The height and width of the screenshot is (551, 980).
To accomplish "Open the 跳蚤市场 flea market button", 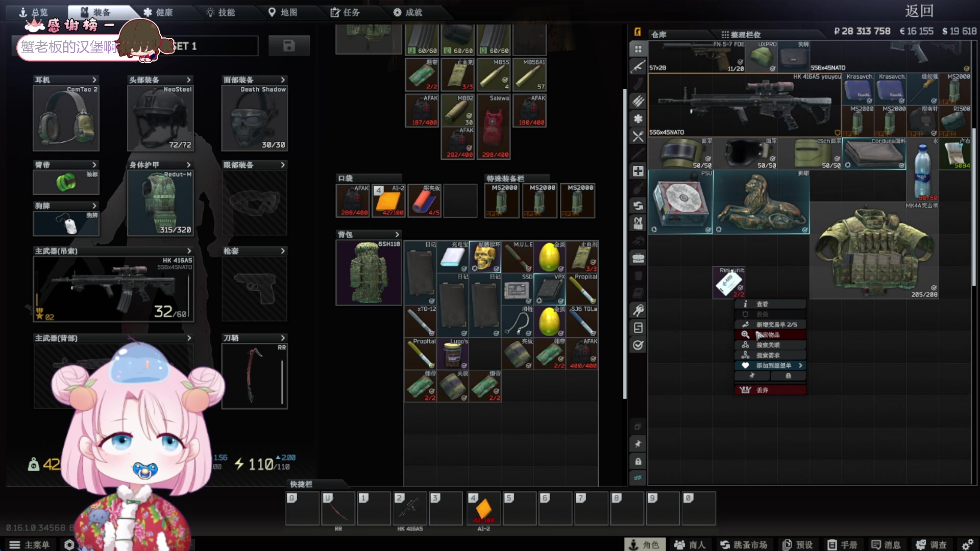I will tap(744, 545).
